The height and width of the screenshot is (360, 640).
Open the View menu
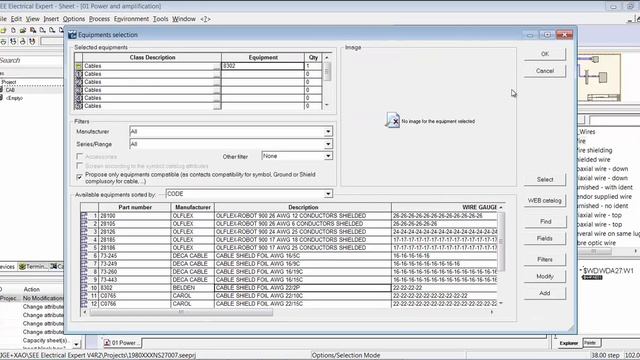click(33, 19)
